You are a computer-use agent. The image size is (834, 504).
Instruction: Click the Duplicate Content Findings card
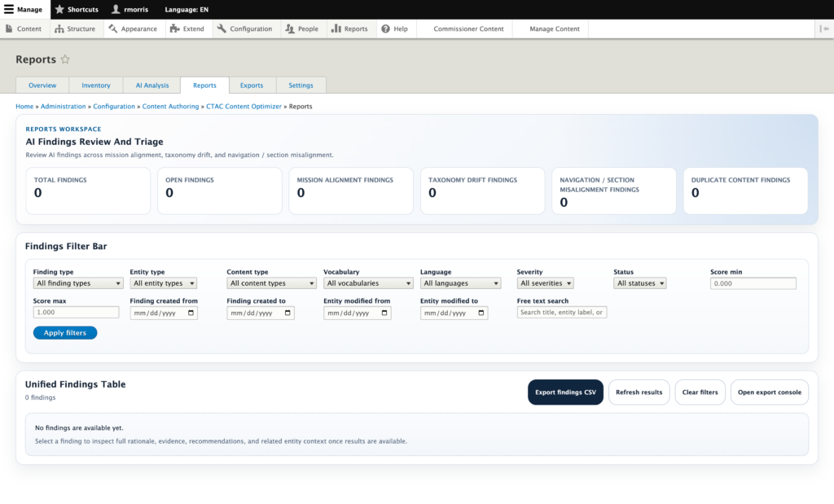pyautogui.click(x=745, y=191)
